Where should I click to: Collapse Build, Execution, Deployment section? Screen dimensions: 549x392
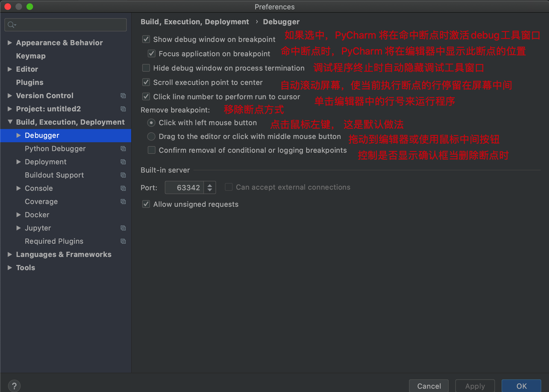tap(10, 122)
